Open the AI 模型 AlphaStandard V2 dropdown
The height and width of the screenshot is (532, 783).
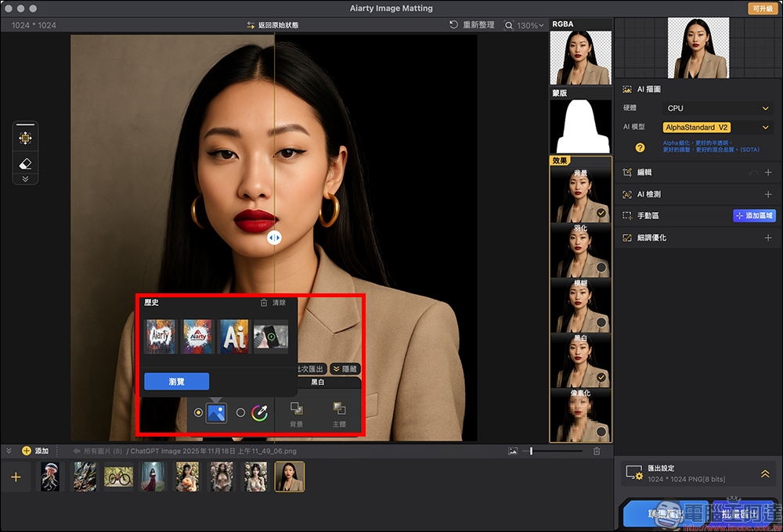coord(716,127)
